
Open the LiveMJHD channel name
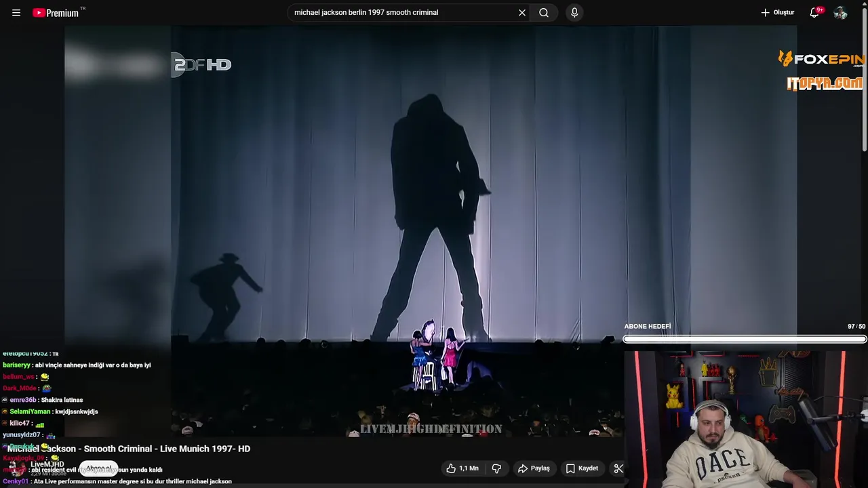pos(47,464)
